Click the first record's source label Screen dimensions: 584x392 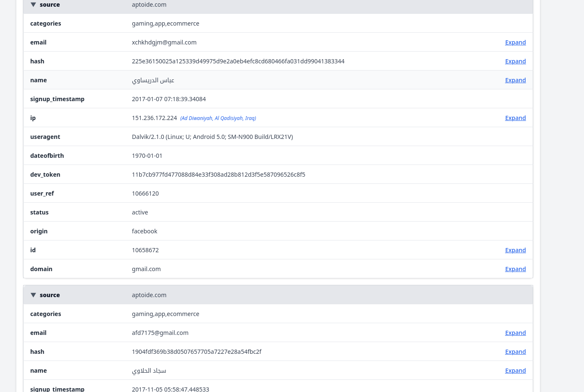(x=50, y=5)
